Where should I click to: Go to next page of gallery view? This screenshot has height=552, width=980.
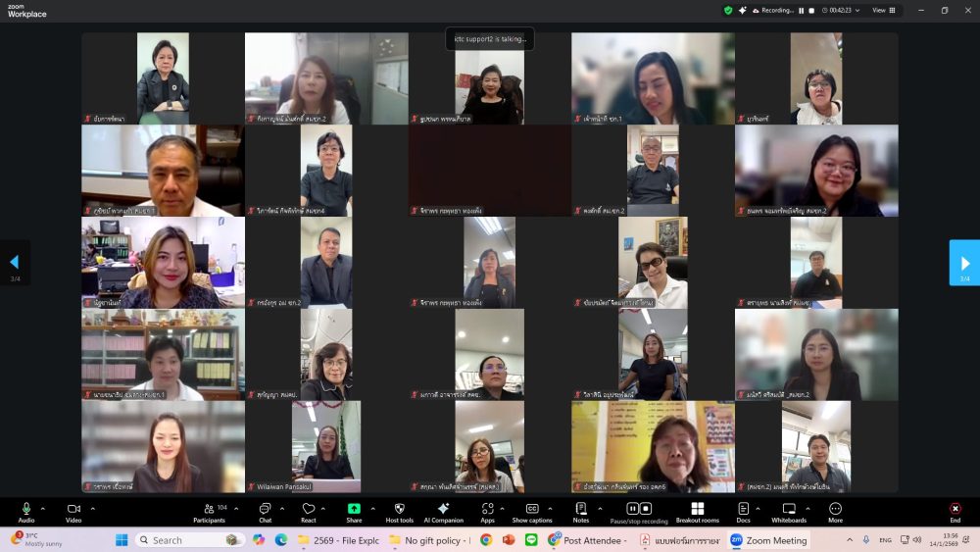pos(964,263)
